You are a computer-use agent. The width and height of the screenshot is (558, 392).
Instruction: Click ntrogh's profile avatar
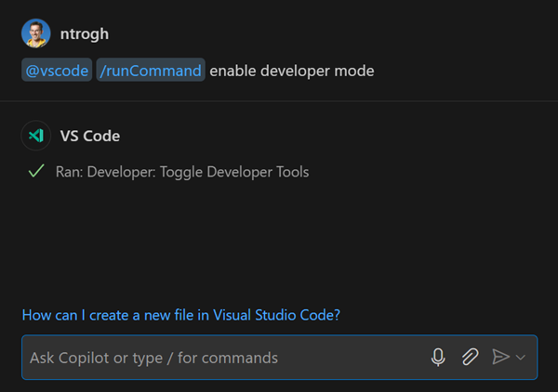36,33
